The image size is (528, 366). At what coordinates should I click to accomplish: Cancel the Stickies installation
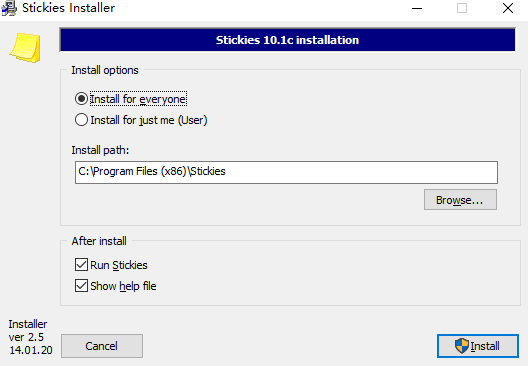click(x=102, y=346)
